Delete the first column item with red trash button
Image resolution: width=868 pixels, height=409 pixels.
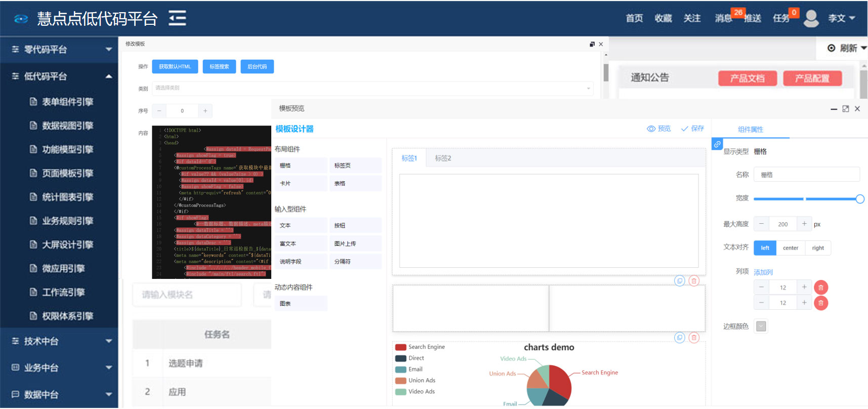821,288
